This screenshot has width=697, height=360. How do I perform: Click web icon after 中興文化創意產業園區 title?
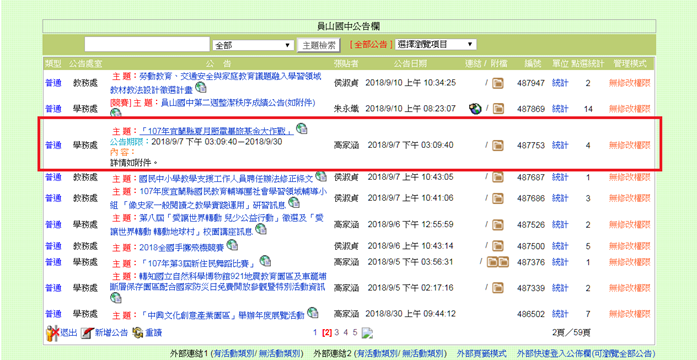pos(313,312)
